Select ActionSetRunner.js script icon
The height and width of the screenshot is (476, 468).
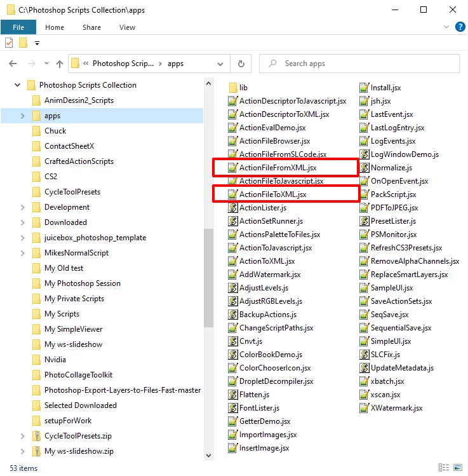[232, 221]
